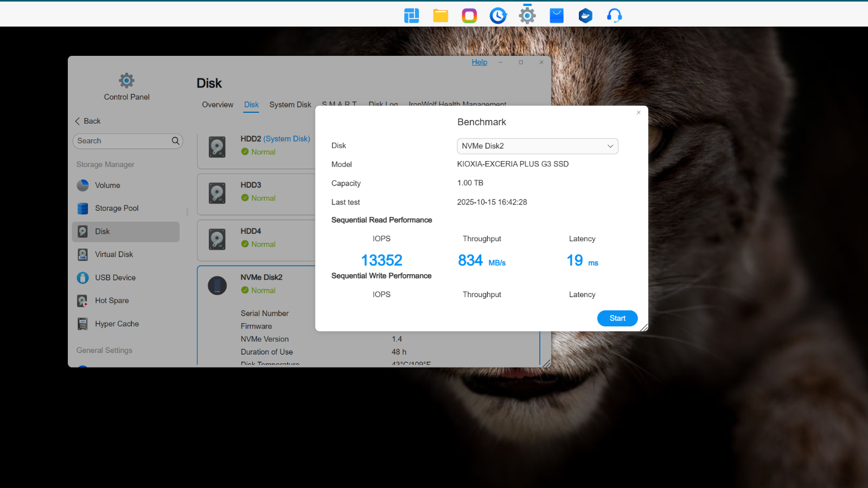The width and height of the screenshot is (868, 488).
Task: Open the file manager folder icon in top bar
Action: 441,16
